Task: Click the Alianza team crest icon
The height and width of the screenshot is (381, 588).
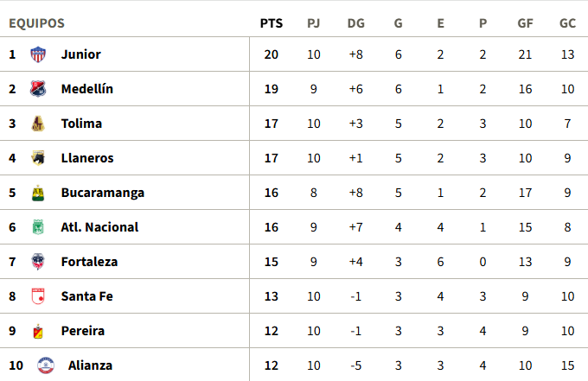Action: (x=46, y=365)
